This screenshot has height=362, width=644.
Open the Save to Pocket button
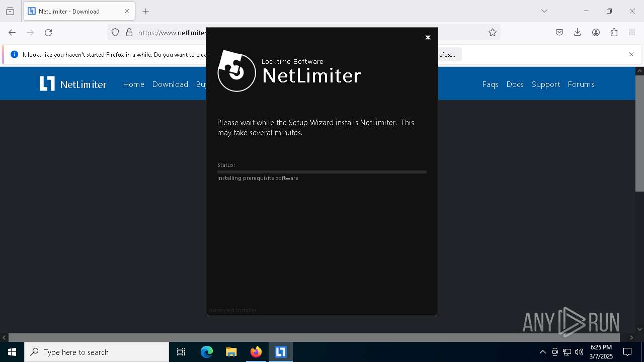point(559,33)
